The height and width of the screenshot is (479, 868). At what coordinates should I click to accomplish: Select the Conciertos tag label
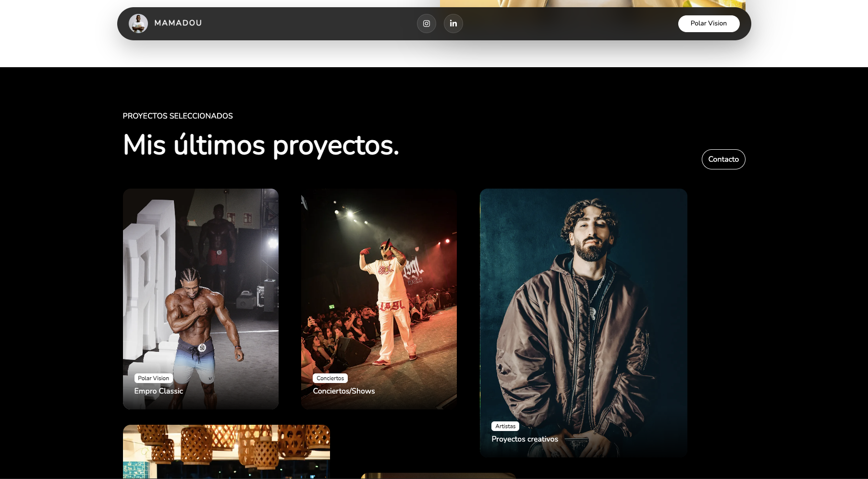(330, 378)
